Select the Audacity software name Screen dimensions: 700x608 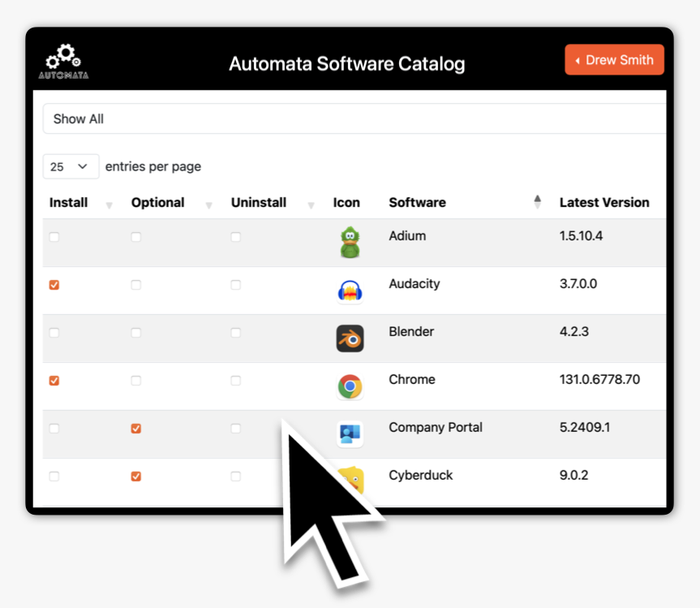(414, 283)
